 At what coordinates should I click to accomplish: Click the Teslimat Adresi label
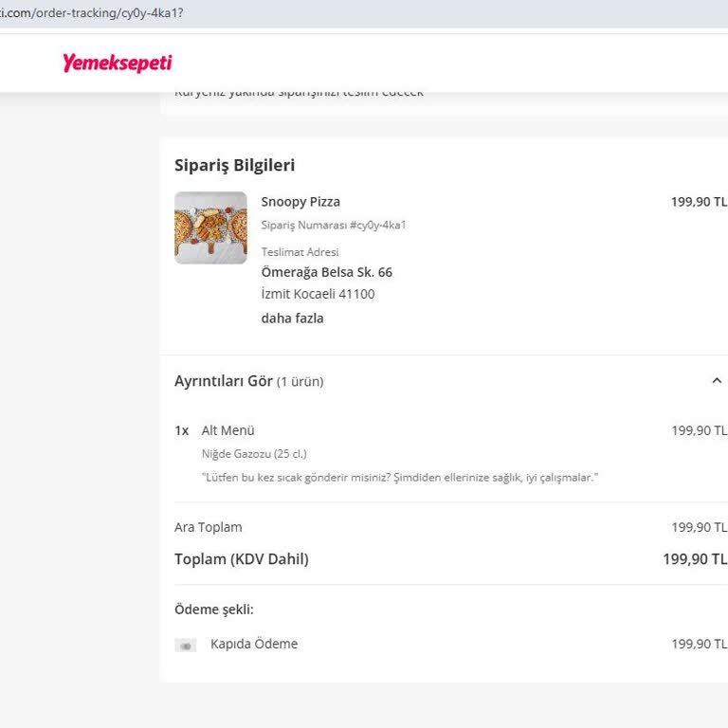300,252
